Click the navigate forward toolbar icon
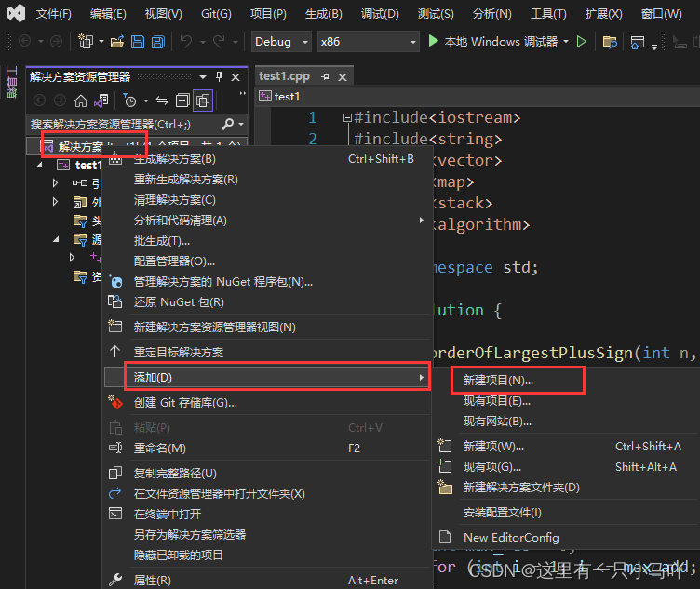This screenshot has width=700, height=589. (56, 42)
